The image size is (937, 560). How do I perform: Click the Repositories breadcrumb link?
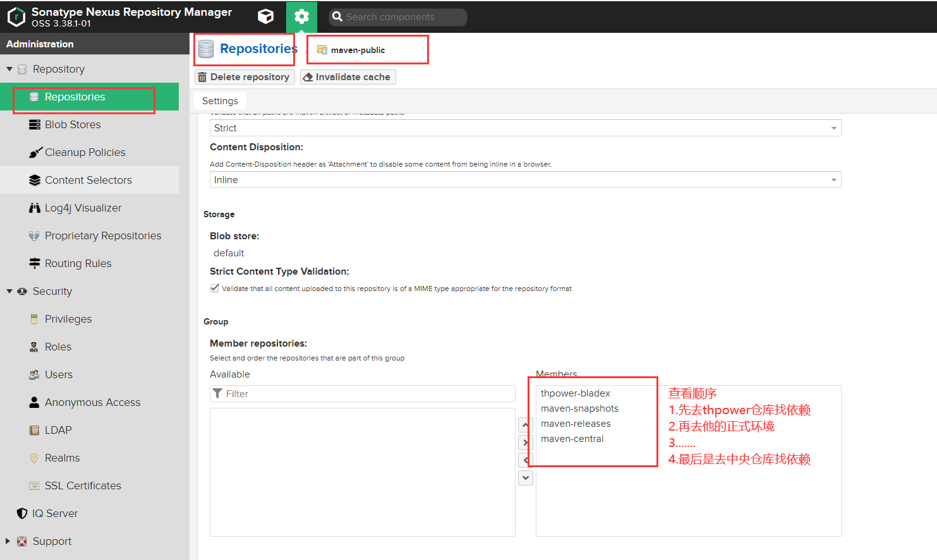(x=258, y=49)
